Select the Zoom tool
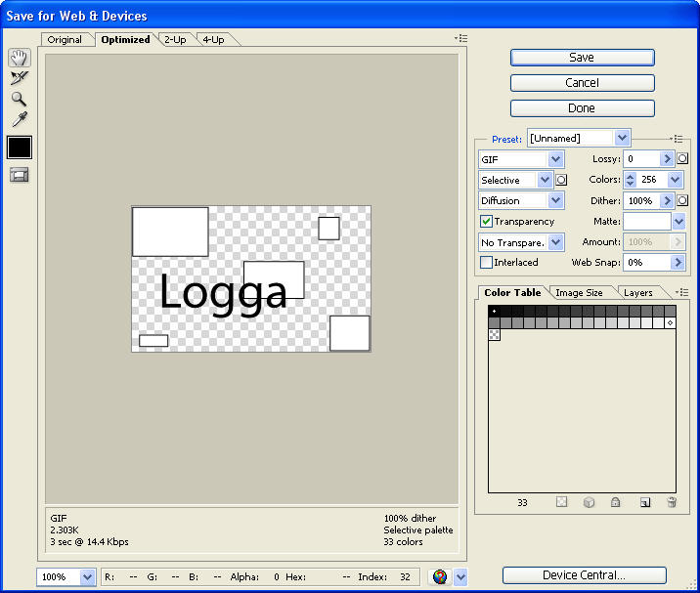The width and height of the screenshot is (700, 593). coord(19,99)
